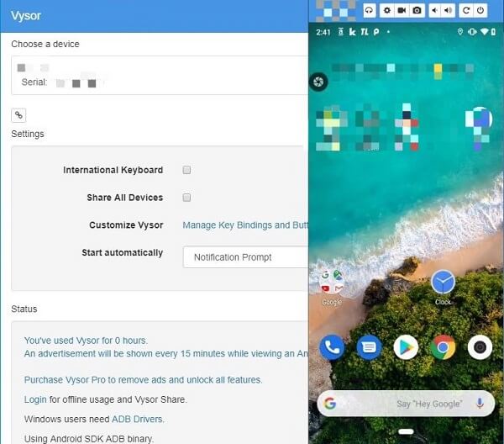Click Manage Key Bindings link
The width and height of the screenshot is (504, 444).
click(244, 225)
